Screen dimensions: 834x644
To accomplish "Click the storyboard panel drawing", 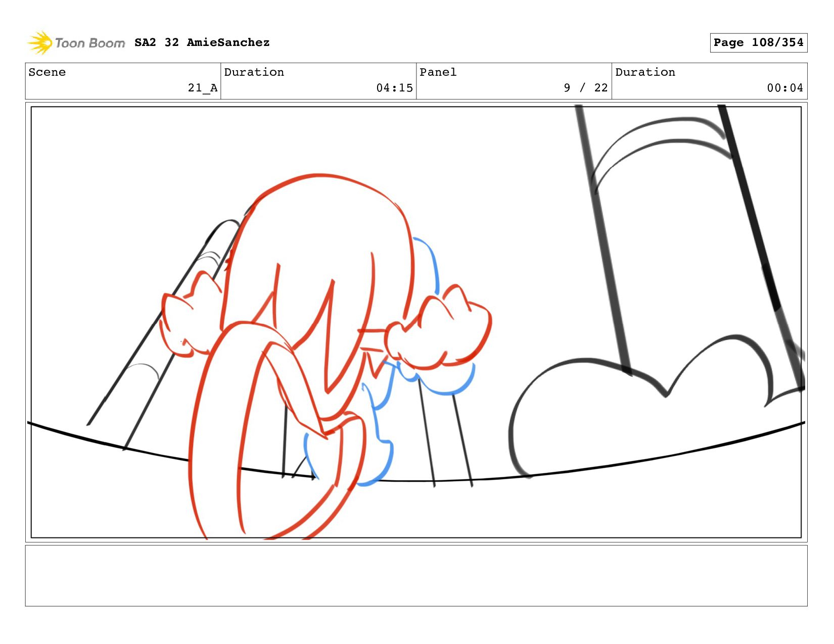I will [416, 322].
